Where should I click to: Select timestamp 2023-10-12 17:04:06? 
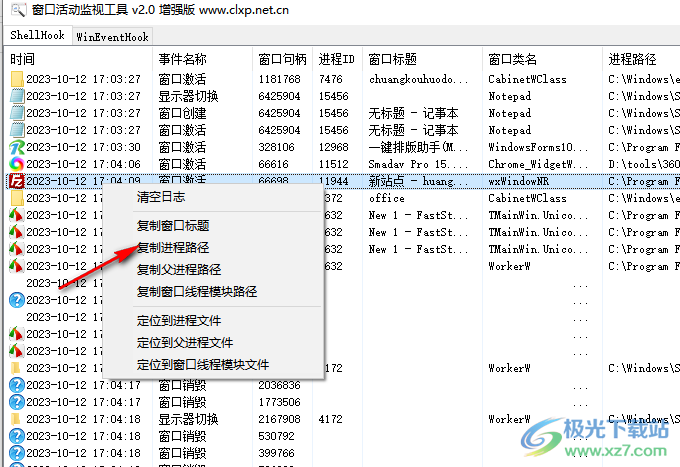tap(83, 164)
